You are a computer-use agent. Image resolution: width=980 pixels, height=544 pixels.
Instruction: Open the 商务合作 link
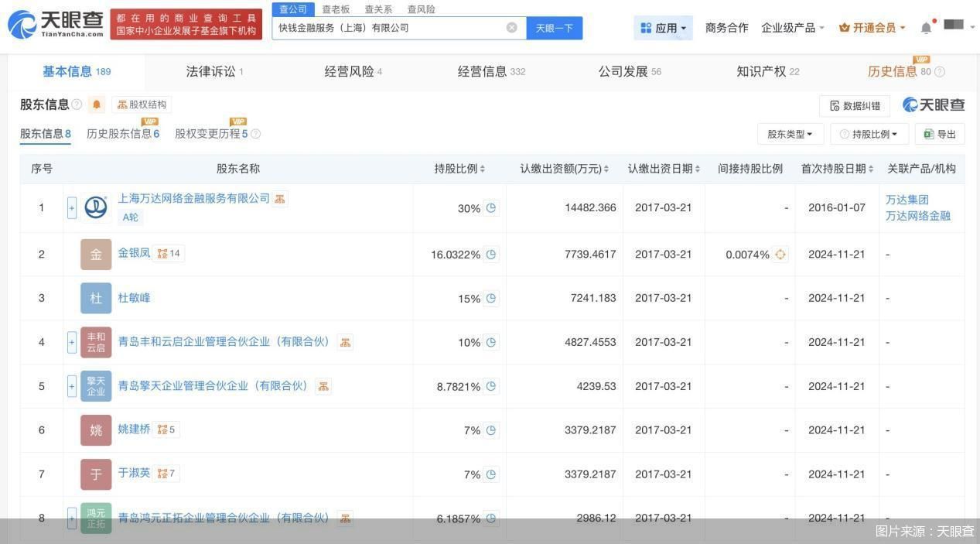[726, 28]
